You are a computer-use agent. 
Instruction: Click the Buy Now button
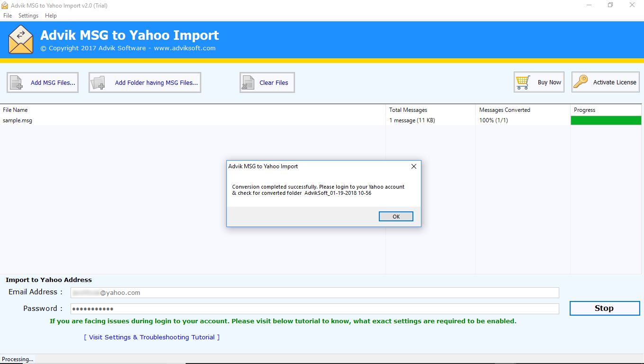click(x=539, y=82)
